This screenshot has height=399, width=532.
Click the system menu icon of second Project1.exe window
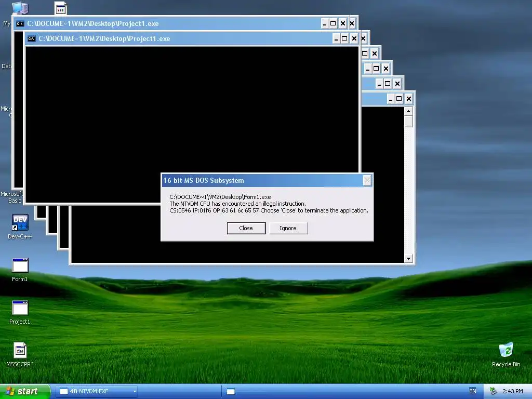[20, 24]
